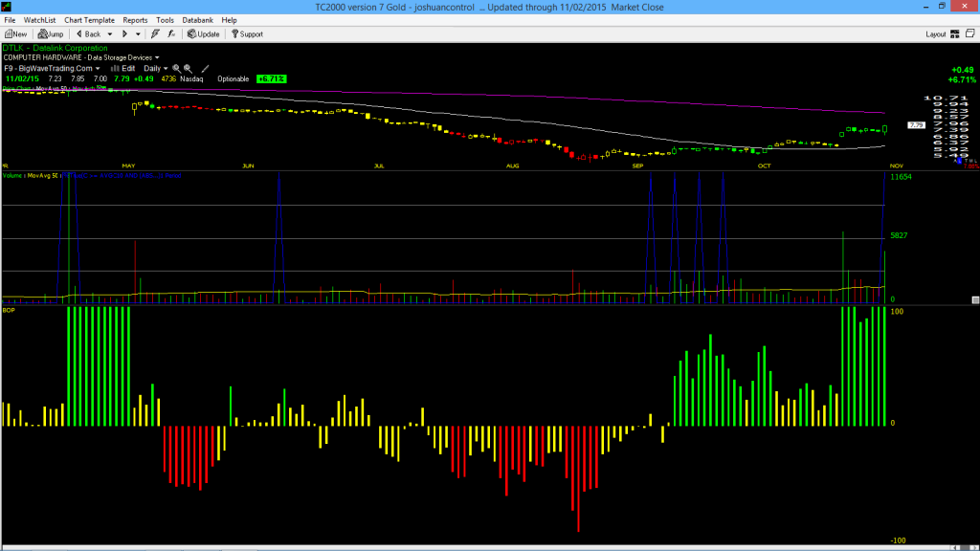Switch price scale to A mode
Image resolution: width=980 pixels, height=551 pixels.
pos(954,161)
